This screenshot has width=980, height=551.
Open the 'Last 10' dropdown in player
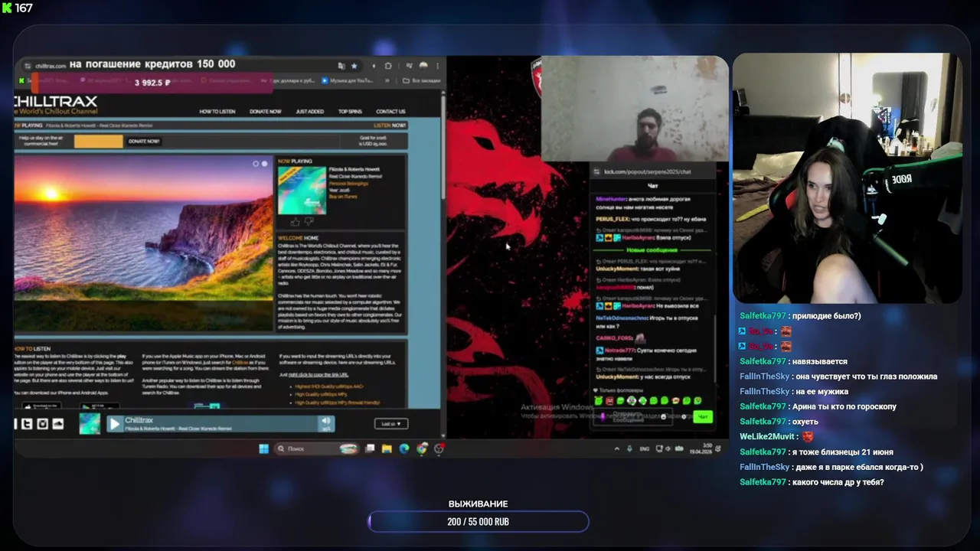tap(390, 423)
